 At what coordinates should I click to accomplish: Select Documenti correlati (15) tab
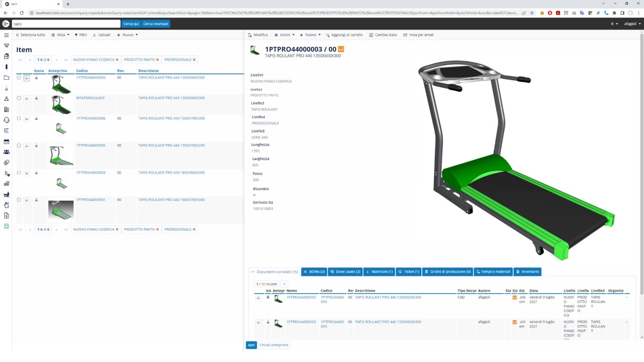click(x=274, y=272)
